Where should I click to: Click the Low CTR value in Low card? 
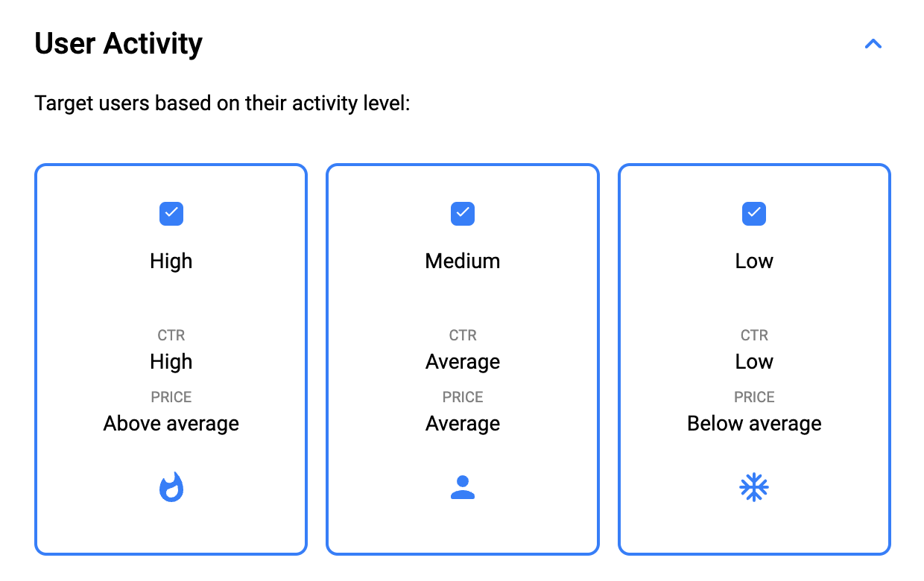click(x=754, y=362)
